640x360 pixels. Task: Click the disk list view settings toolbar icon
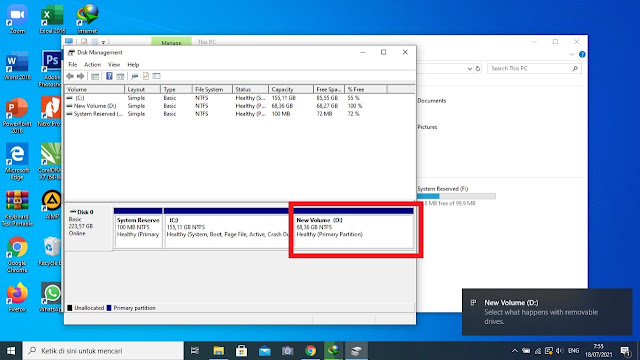(x=156, y=76)
